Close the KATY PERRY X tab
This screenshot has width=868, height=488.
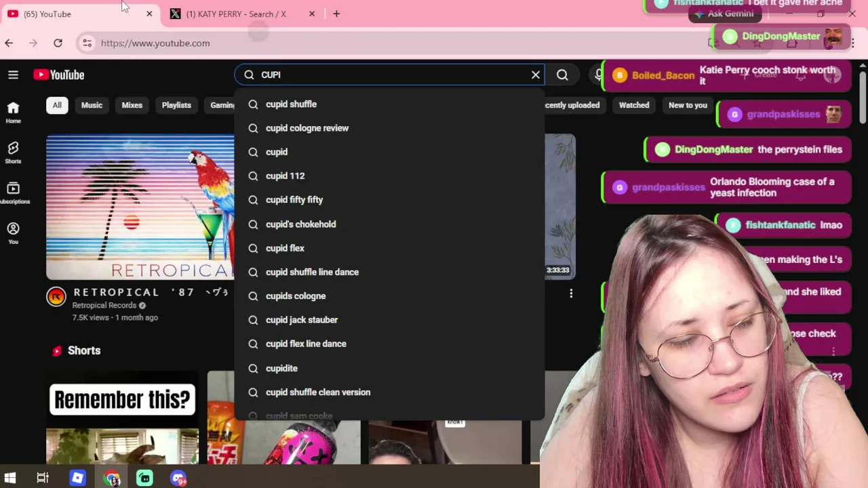click(312, 14)
